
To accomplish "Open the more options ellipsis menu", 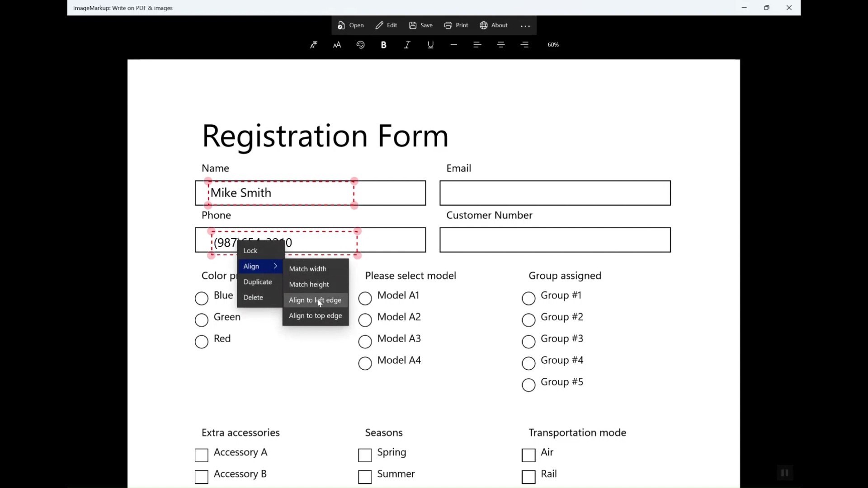I will [x=525, y=26].
